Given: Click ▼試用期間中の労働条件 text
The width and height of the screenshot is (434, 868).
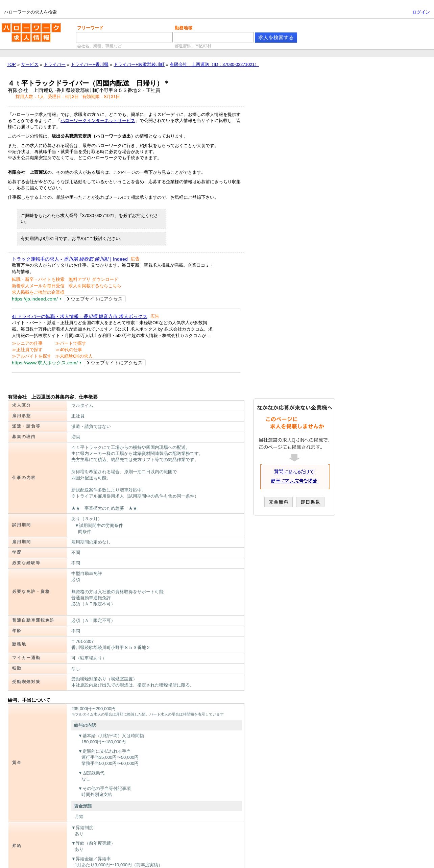Looking at the screenshot, I should pos(99,526).
